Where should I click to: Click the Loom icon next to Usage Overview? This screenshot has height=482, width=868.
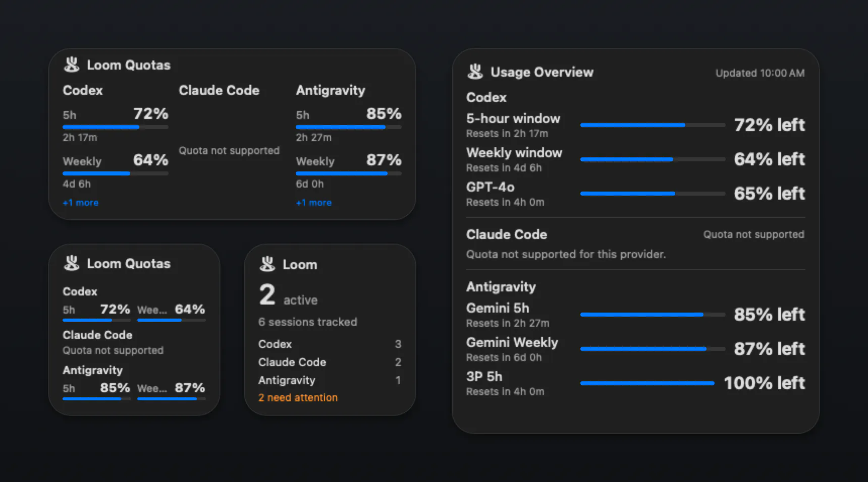(475, 72)
